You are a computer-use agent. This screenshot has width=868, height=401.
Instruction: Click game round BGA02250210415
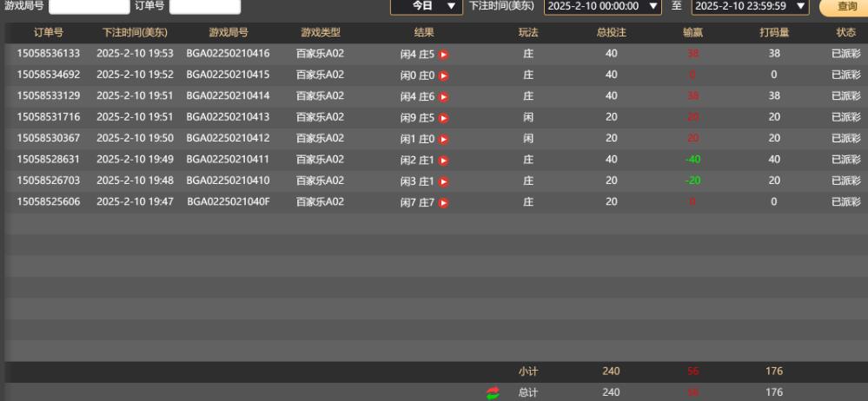[228, 75]
